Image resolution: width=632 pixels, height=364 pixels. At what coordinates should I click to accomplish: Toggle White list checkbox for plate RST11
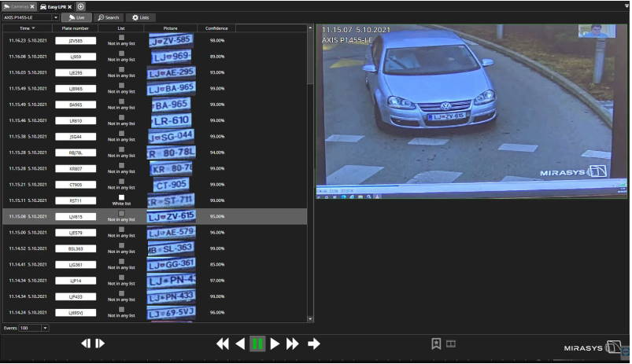pyautogui.click(x=121, y=197)
